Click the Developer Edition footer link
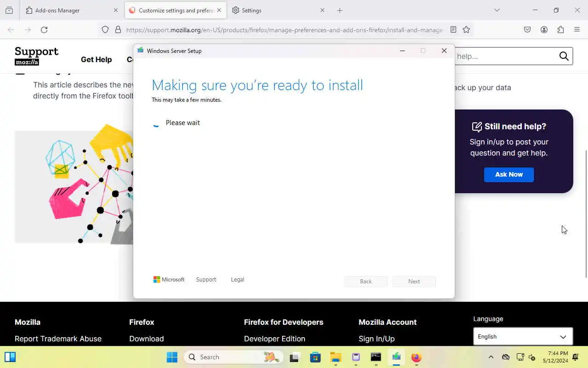 coord(275,339)
